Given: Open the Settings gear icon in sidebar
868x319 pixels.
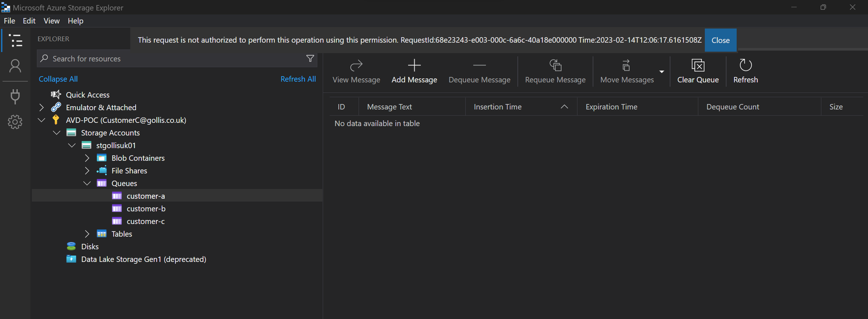Looking at the screenshot, I should click(x=15, y=122).
